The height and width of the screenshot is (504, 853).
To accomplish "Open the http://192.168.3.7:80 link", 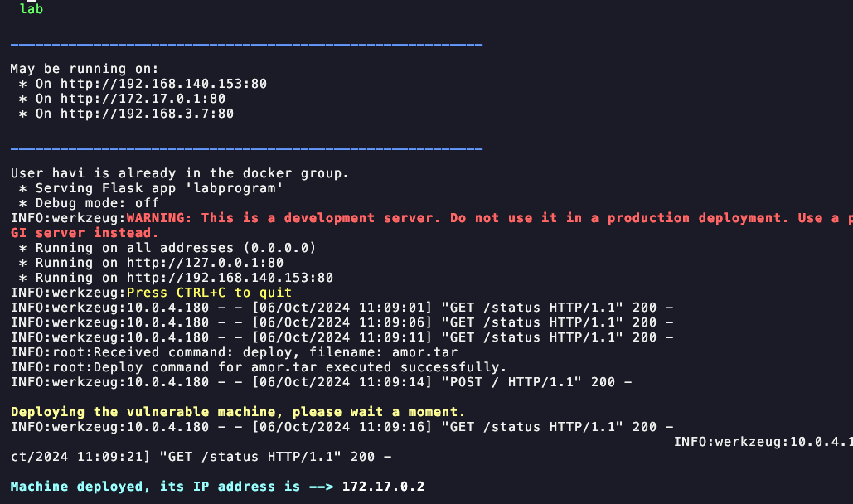I will tap(147, 114).
